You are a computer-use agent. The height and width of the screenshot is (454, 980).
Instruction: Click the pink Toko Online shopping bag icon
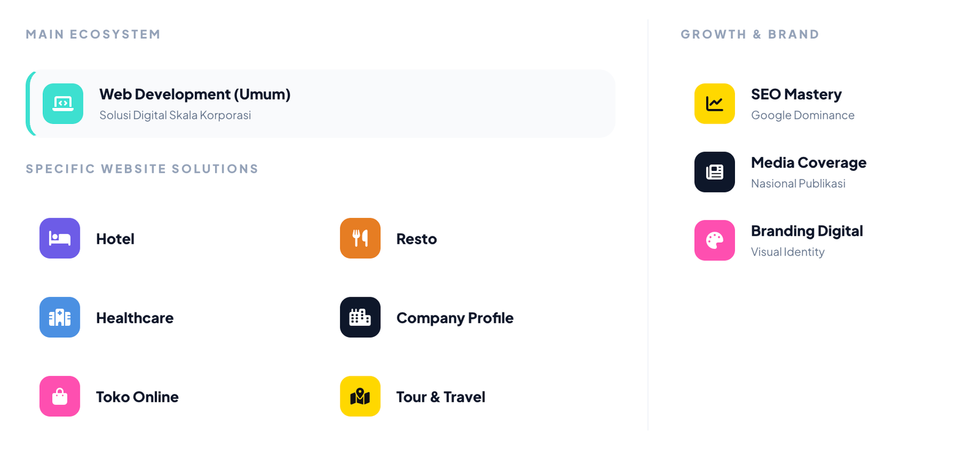pos(60,396)
